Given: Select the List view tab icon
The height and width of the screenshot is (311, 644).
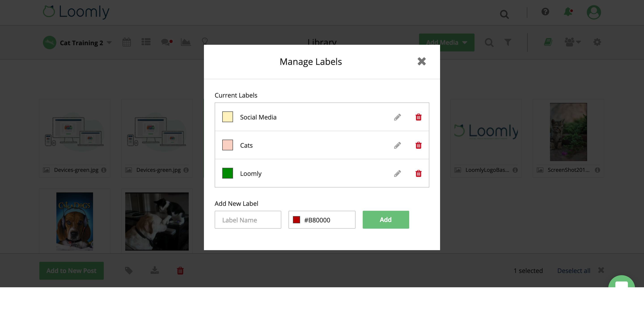Looking at the screenshot, I should (146, 42).
